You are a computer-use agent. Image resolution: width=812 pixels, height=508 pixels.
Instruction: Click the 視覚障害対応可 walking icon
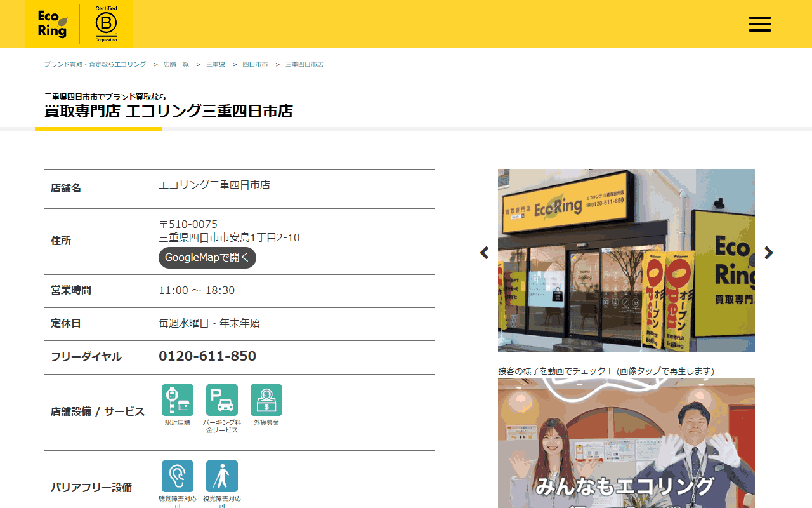[222, 476]
